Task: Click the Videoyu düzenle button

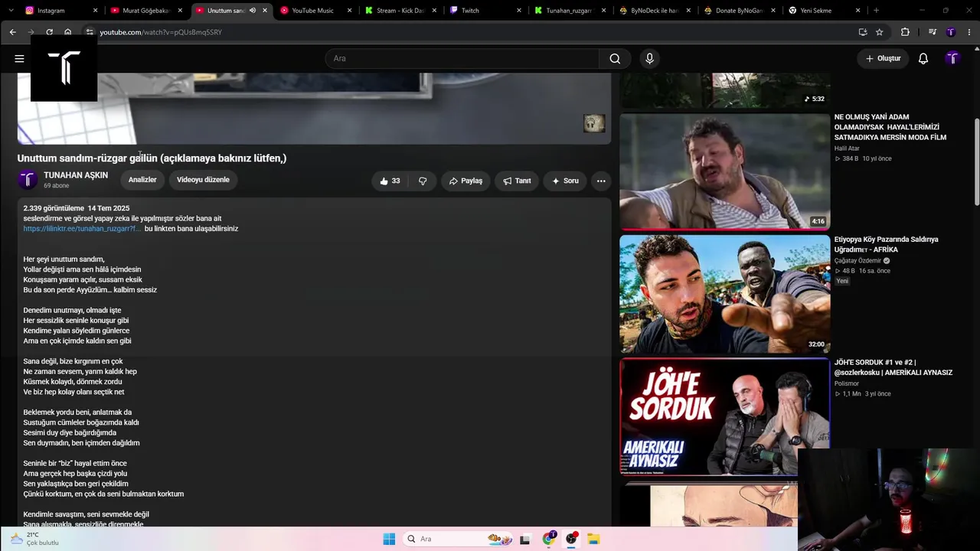Action: [203, 180]
